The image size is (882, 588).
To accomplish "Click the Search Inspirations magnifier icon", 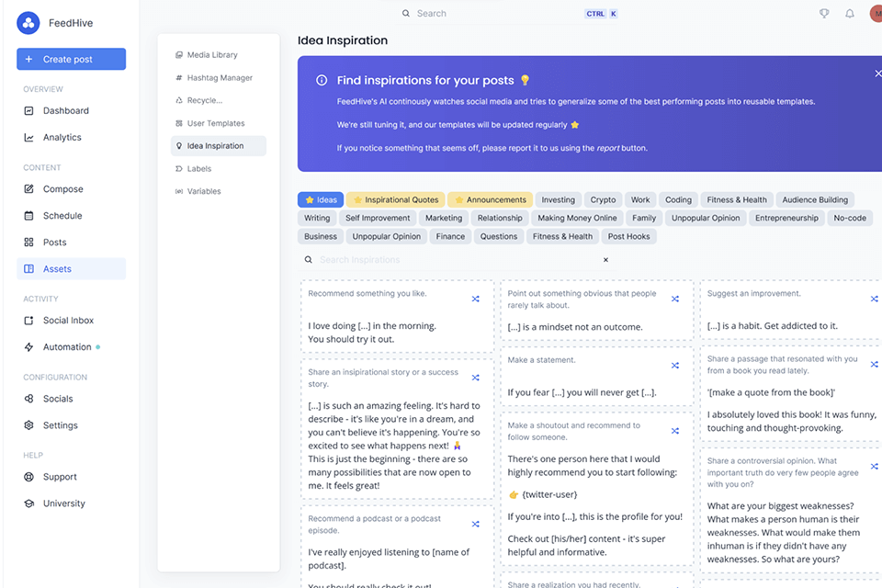I will tap(309, 260).
